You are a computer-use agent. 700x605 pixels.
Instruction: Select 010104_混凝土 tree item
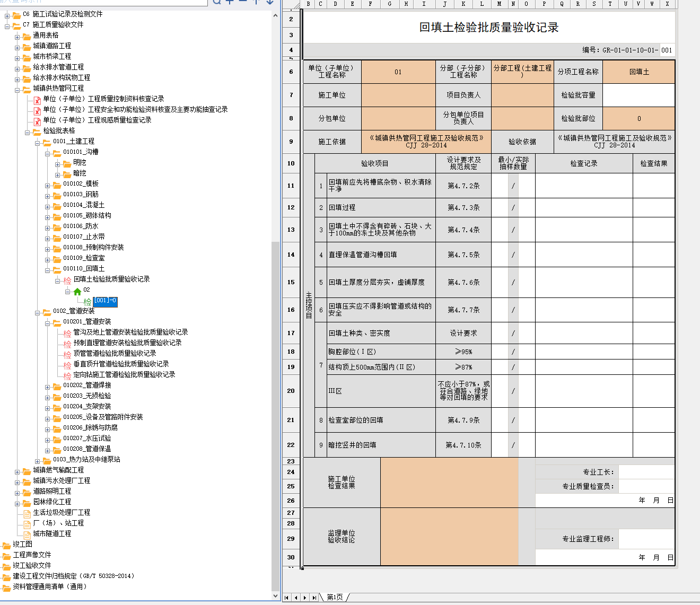84,205
